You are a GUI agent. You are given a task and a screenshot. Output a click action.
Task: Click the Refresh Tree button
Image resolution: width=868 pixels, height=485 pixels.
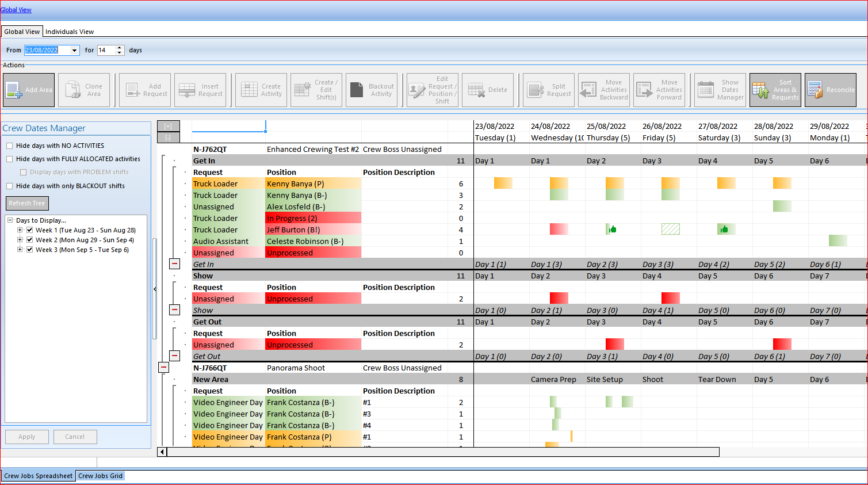click(27, 203)
